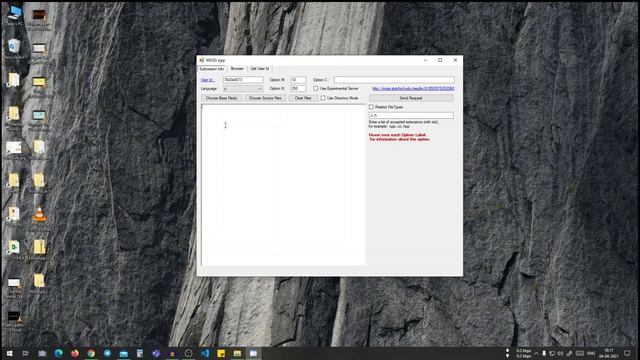
Task: Open the taskbar clock and date
Action: pos(609,353)
